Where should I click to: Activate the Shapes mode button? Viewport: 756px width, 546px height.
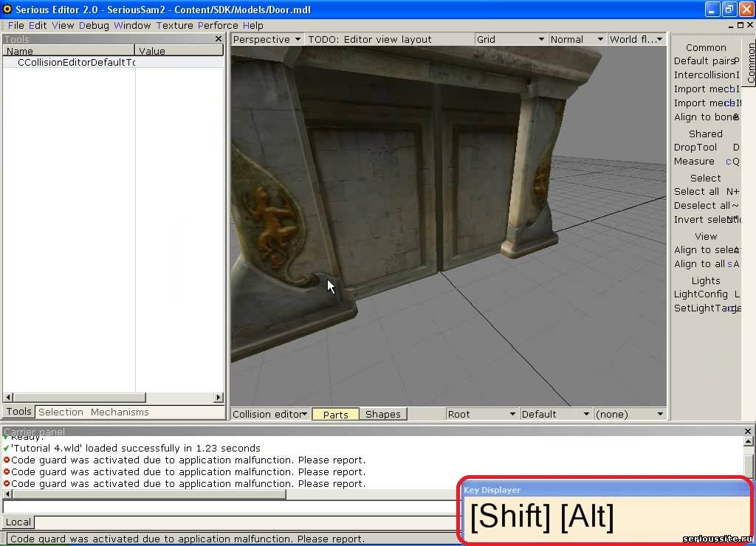(x=383, y=415)
